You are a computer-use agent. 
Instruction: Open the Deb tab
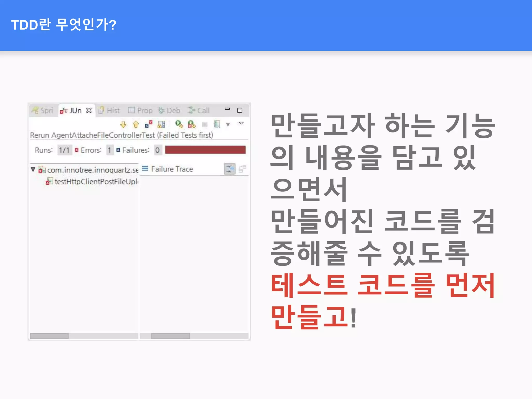169,110
